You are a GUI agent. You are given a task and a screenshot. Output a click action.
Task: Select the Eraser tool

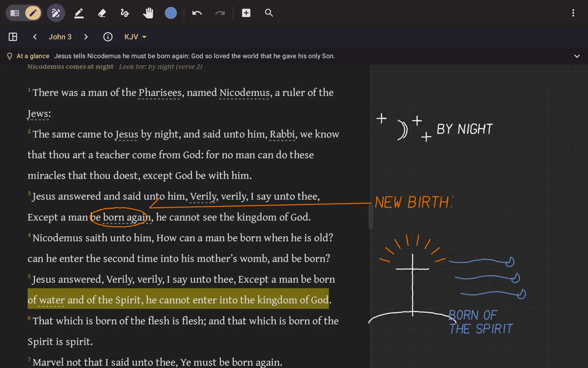pyautogui.click(x=102, y=13)
